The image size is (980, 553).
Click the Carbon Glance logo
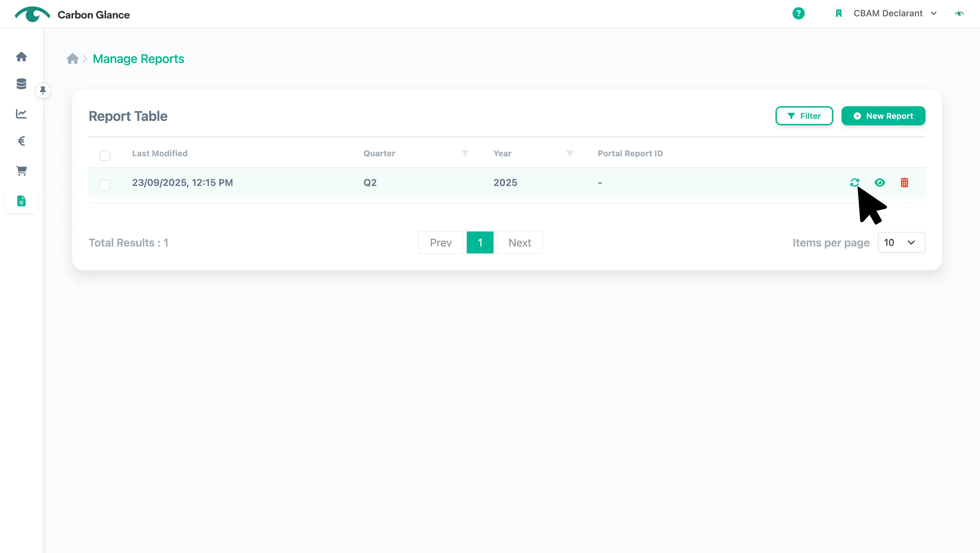click(72, 14)
